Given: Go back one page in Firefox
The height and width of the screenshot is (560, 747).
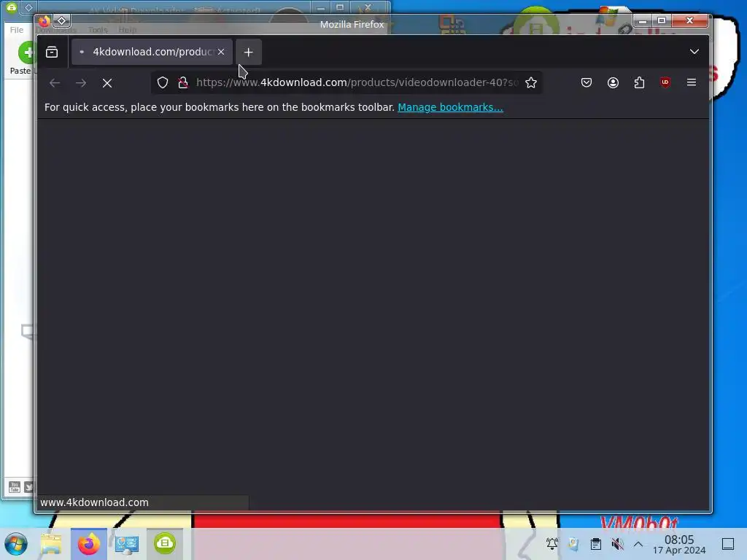Looking at the screenshot, I should pos(55,83).
